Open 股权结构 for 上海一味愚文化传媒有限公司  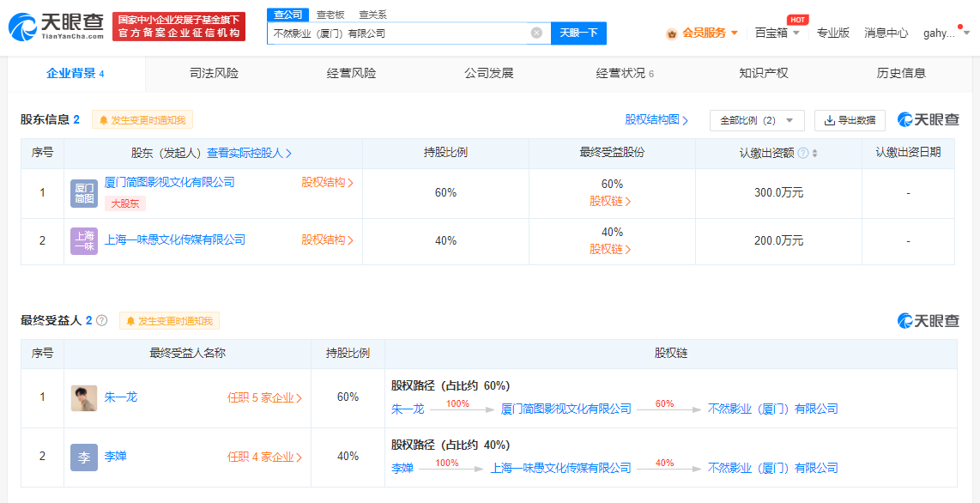(328, 239)
